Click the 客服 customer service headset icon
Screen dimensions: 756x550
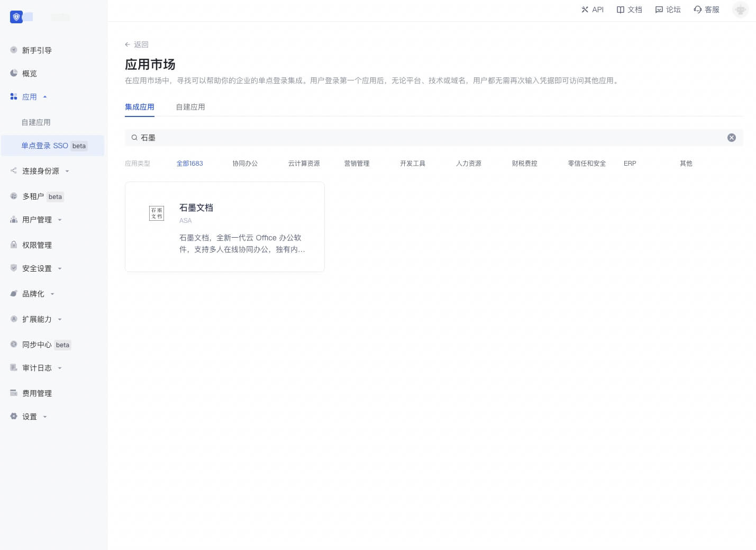click(x=698, y=10)
